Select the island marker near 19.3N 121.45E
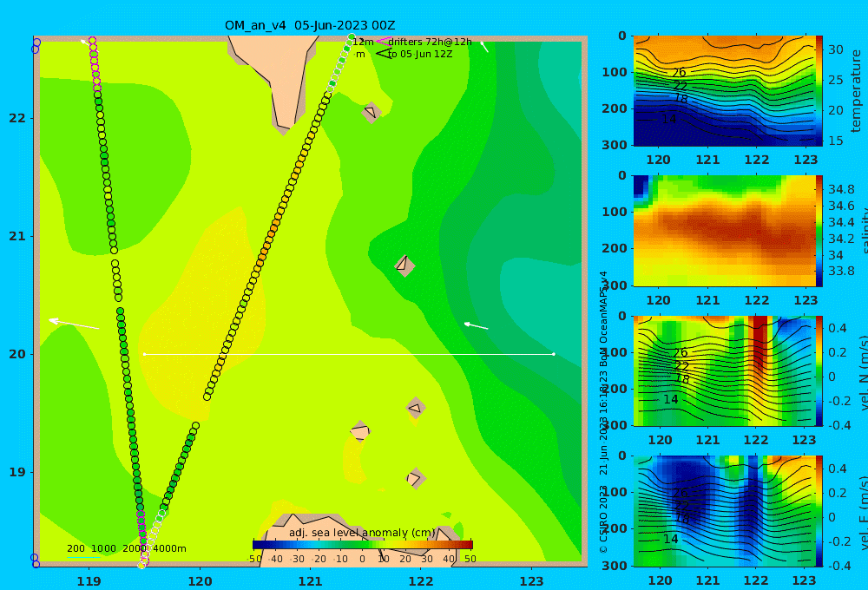The width and height of the screenshot is (868, 590). point(360,431)
